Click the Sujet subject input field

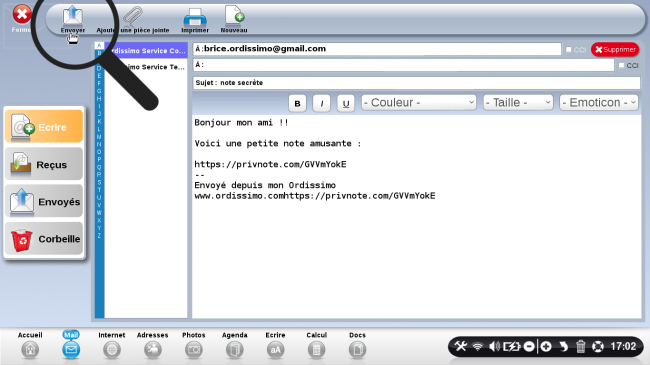click(x=417, y=83)
